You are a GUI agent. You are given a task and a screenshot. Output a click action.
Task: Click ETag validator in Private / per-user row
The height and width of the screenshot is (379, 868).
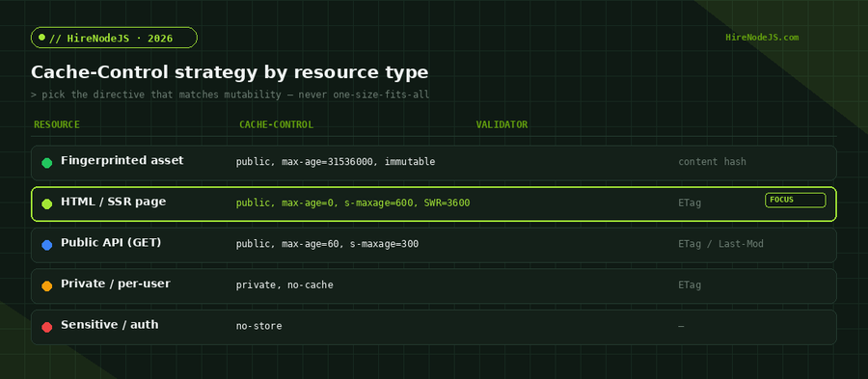pyautogui.click(x=690, y=284)
